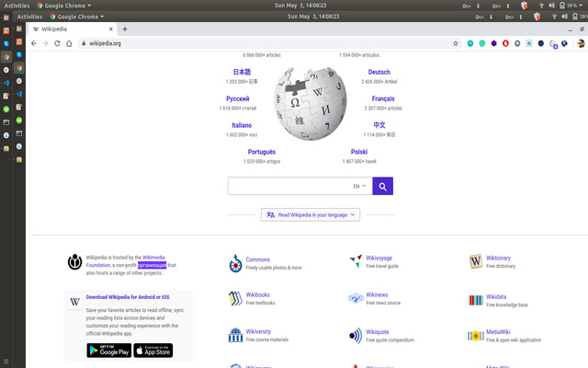
Task: Click the Wikibooks logo icon
Action: [x=235, y=298]
